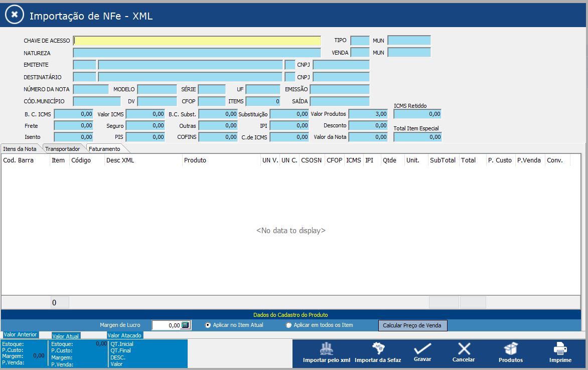Image resolution: width=588 pixels, height=370 pixels.
Task: Switch to the Transportador tab
Action: [x=63, y=149]
